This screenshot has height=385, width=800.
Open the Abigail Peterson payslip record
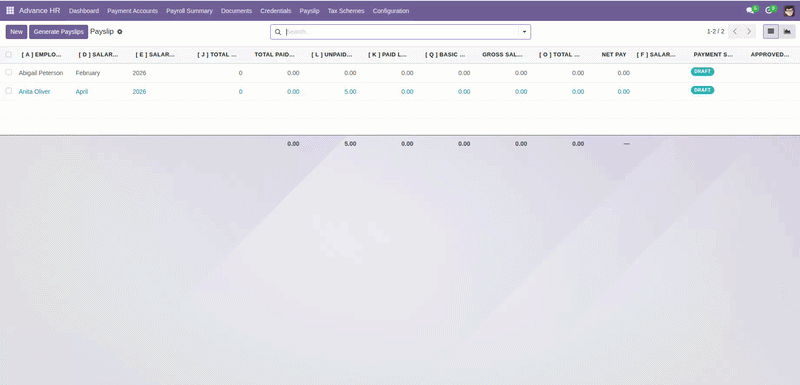click(x=41, y=73)
